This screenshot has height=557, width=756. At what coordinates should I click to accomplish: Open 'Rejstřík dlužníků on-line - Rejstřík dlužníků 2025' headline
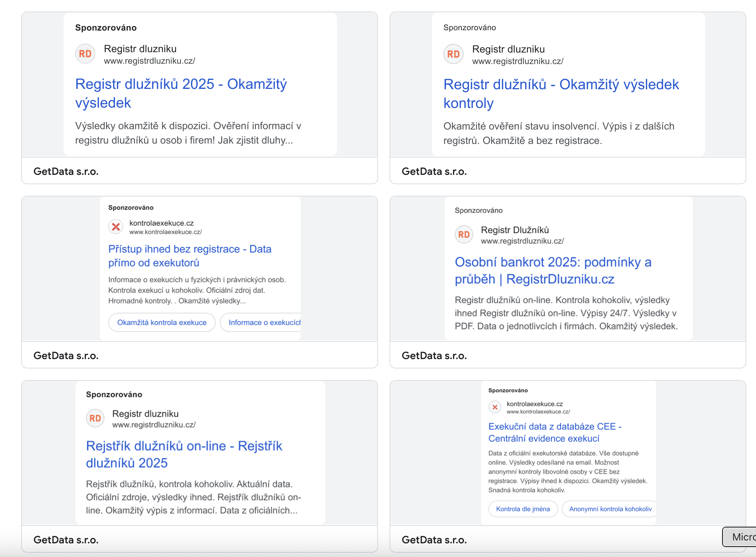(184, 454)
